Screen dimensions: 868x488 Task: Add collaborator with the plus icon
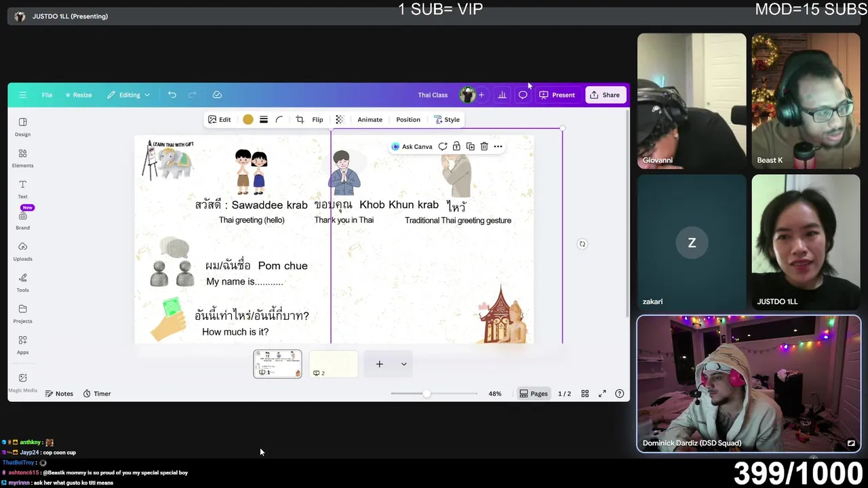(481, 95)
